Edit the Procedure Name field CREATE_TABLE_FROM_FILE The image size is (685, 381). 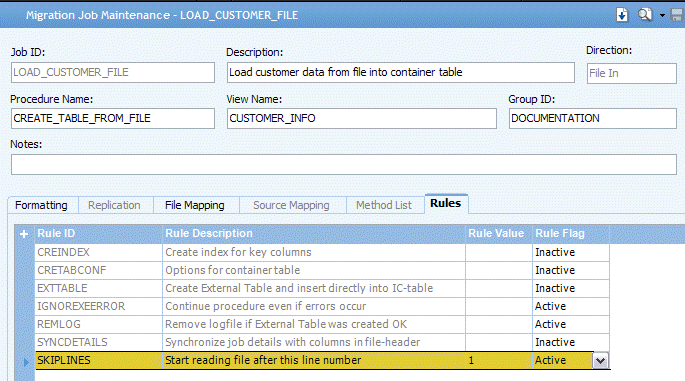[113, 118]
